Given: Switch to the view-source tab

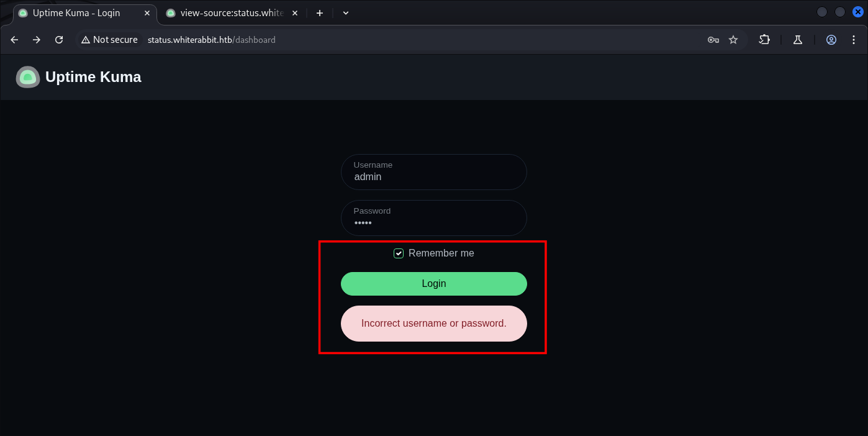Looking at the screenshot, I should pyautogui.click(x=231, y=13).
